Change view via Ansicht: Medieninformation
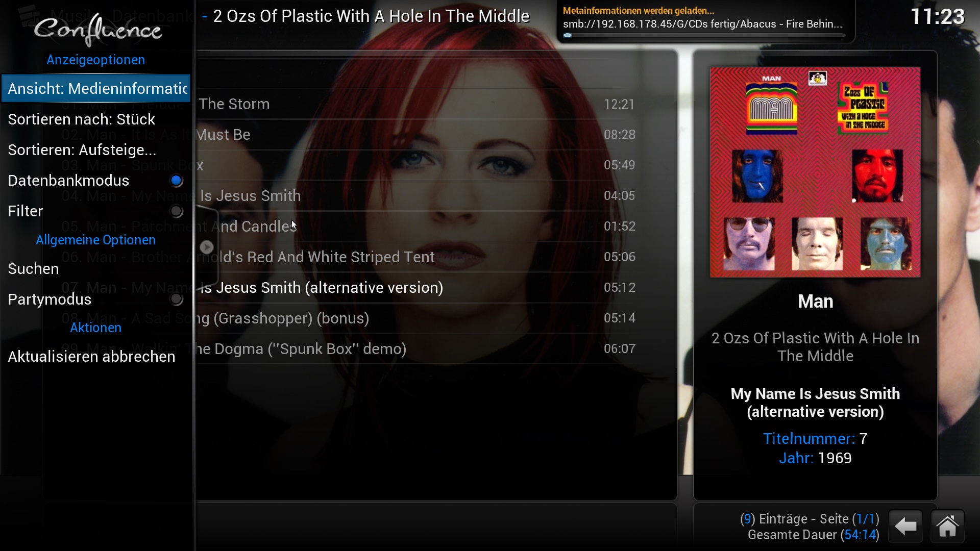Viewport: 980px width, 551px height. pos(96,88)
